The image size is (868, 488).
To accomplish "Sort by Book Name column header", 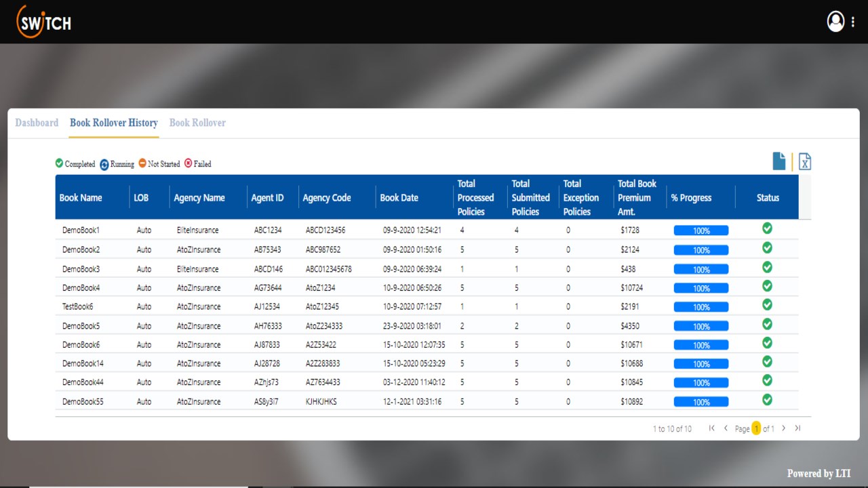I will pos(81,198).
